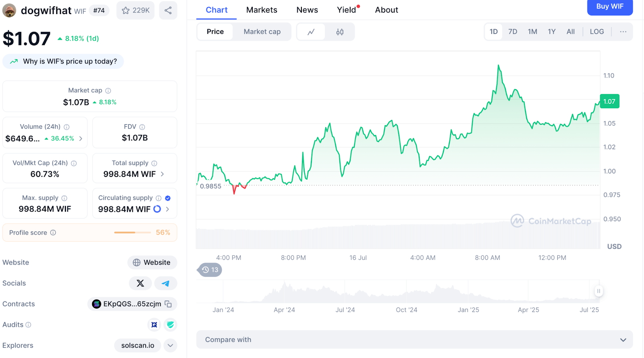Expand Circulating supply details chevron
This screenshot has width=644, height=358.
coord(167,209)
